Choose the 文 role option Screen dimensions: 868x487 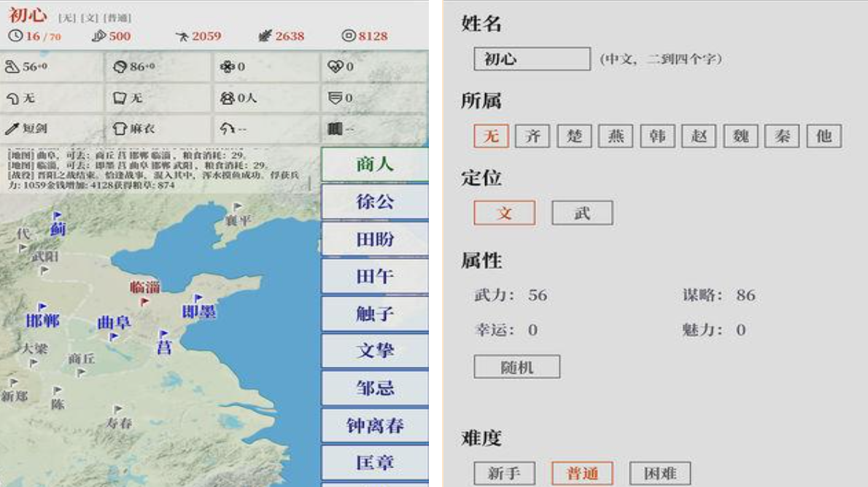[x=504, y=212]
